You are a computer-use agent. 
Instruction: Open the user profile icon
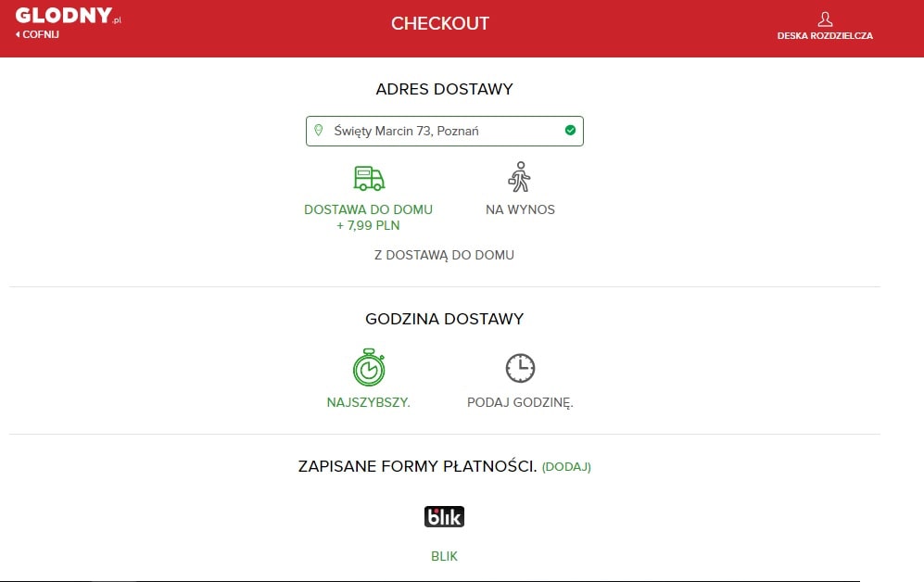[x=825, y=19]
